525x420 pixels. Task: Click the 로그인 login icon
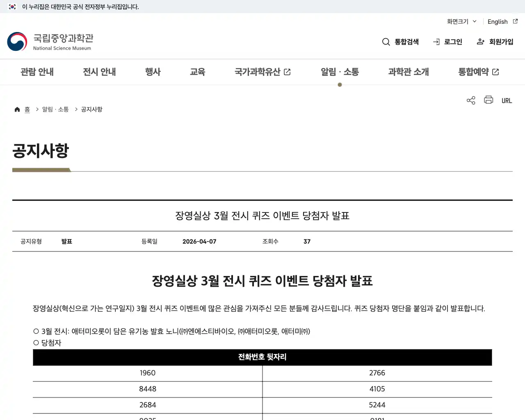pos(436,41)
